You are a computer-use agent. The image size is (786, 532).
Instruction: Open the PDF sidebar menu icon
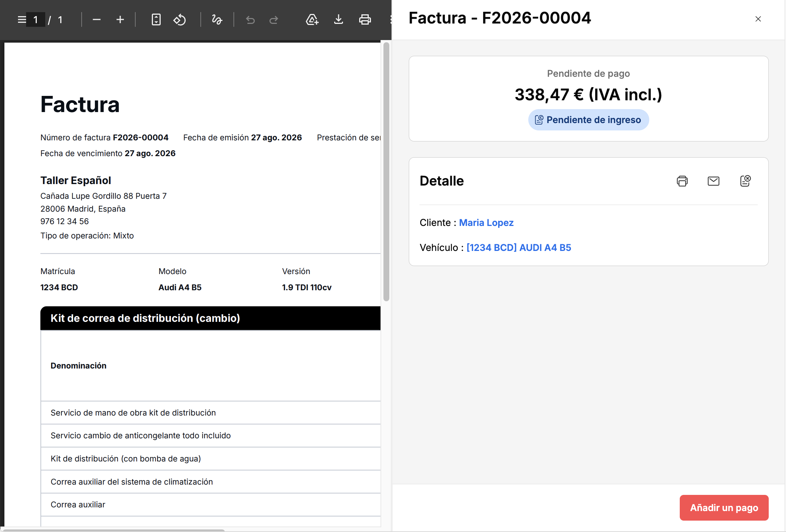pyautogui.click(x=22, y=19)
